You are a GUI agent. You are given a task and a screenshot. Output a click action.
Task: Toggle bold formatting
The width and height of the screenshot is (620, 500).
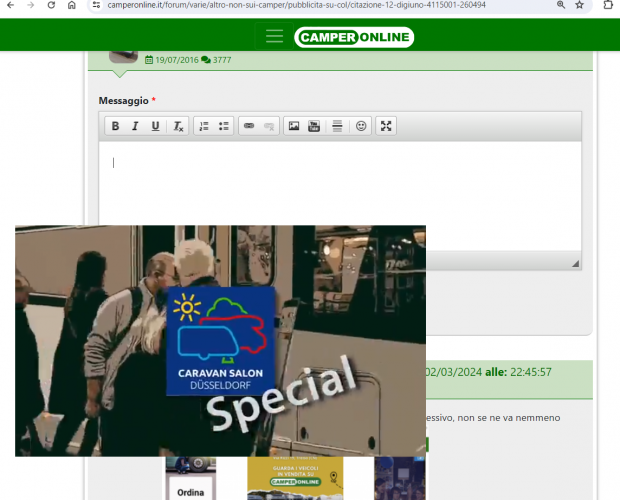(x=115, y=126)
